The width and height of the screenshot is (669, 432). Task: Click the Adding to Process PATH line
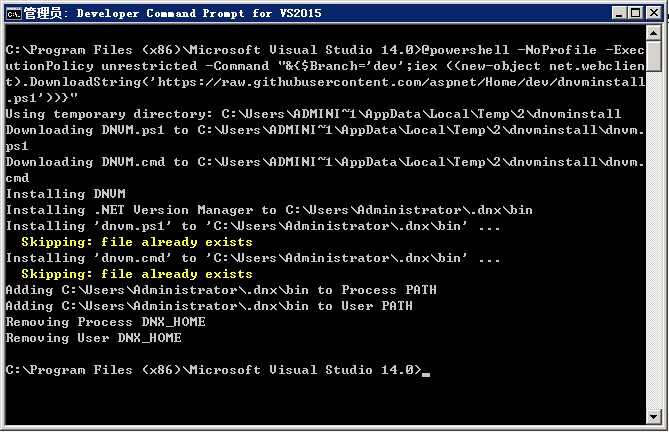coord(221,290)
